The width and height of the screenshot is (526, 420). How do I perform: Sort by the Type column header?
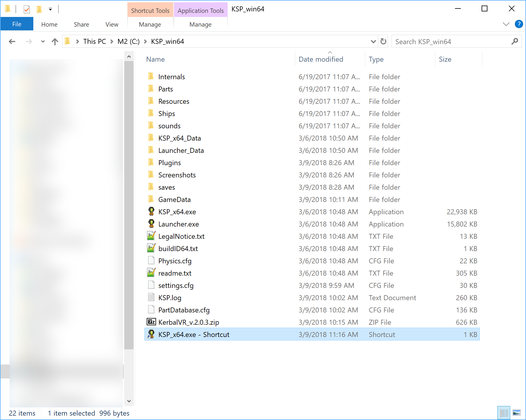tap(376, 59)
